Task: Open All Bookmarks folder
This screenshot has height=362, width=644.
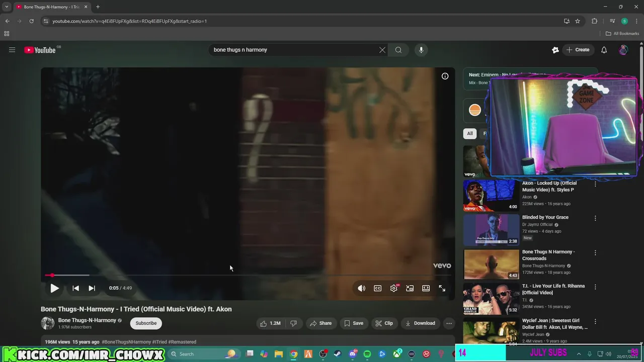Action: (622, 34)
